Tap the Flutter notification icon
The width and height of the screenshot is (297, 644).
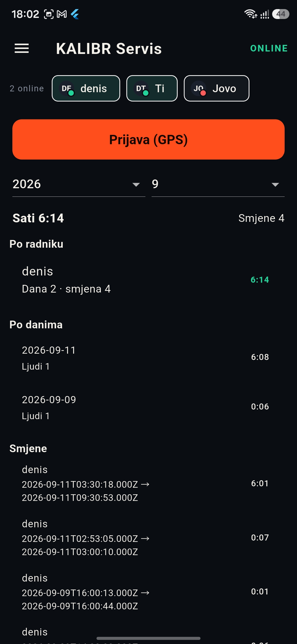[75, 14]
